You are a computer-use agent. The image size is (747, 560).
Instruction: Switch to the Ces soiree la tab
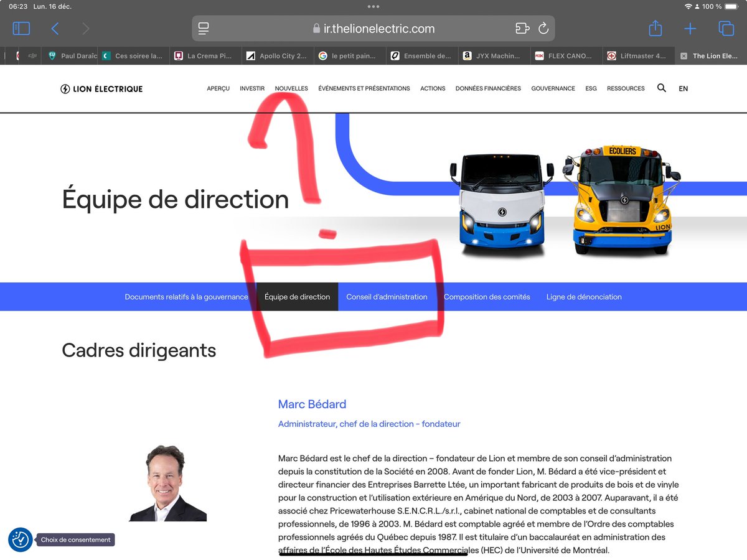pos(133,56)
